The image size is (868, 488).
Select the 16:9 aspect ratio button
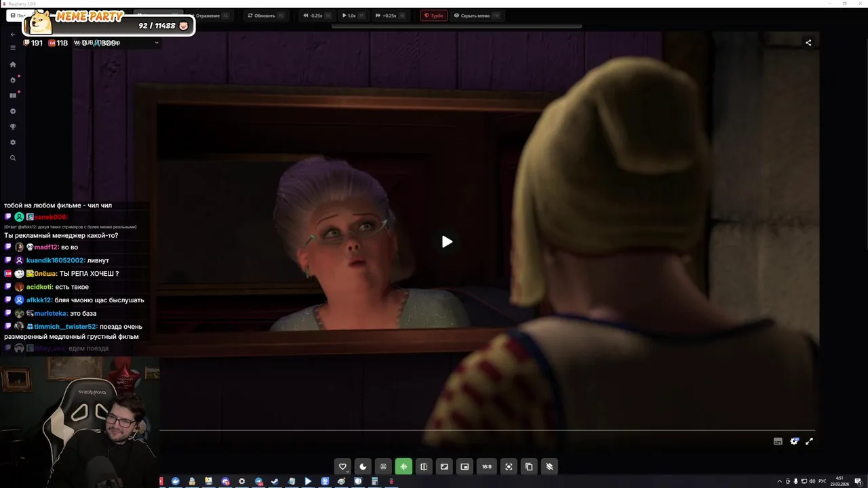coord(487,466)
